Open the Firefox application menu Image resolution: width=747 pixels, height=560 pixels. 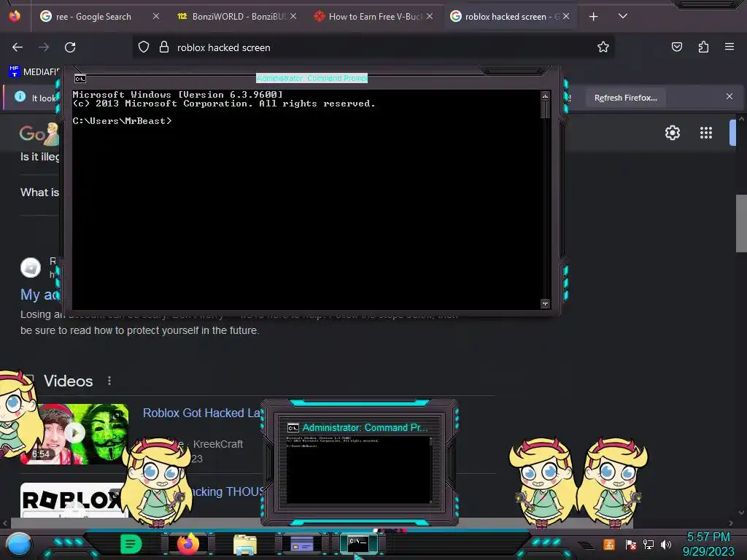click(x=729, y=47)
